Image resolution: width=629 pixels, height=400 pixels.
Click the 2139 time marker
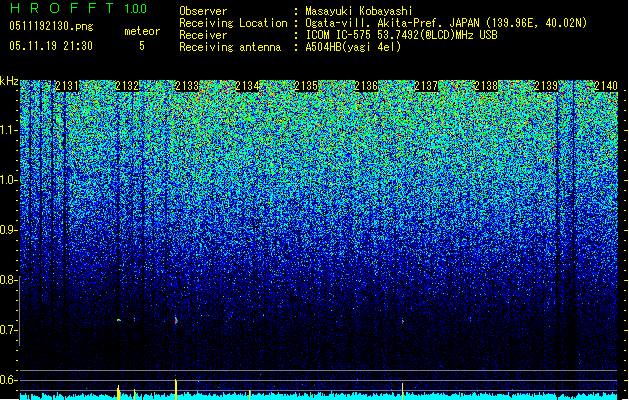click(546, 86)
